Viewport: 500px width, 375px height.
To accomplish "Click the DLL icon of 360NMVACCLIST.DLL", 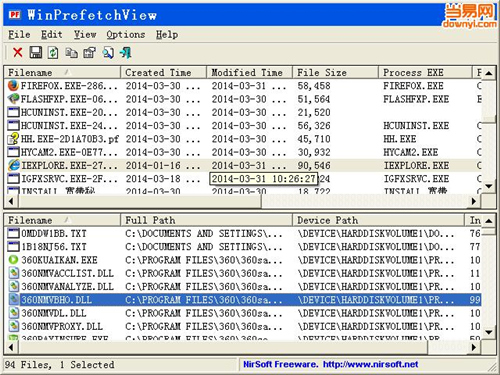I will pos(13,273).
